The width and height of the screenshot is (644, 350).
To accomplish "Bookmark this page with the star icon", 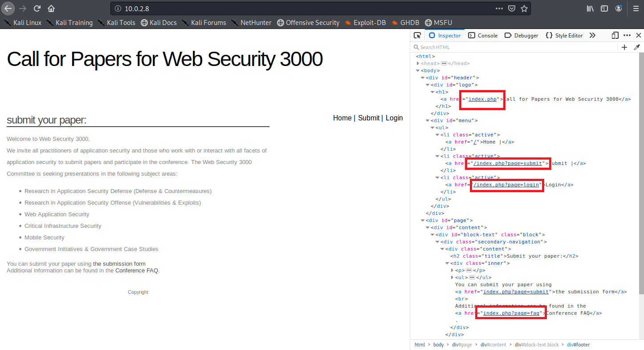I will coord(524,8).
